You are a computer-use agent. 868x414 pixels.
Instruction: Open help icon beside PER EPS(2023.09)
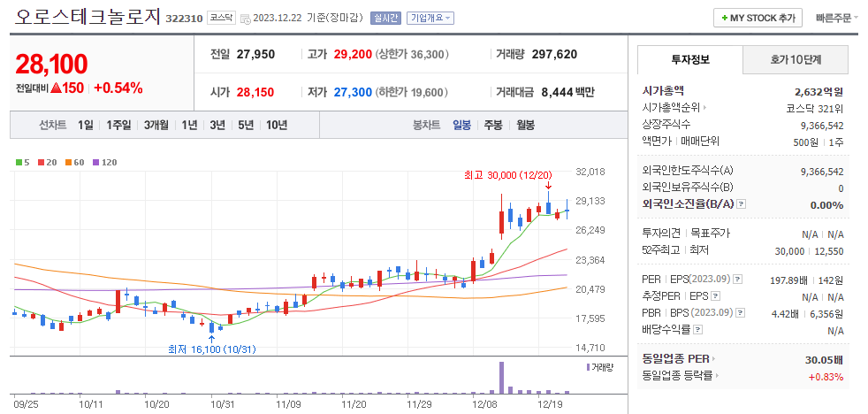tap(738, 279)
